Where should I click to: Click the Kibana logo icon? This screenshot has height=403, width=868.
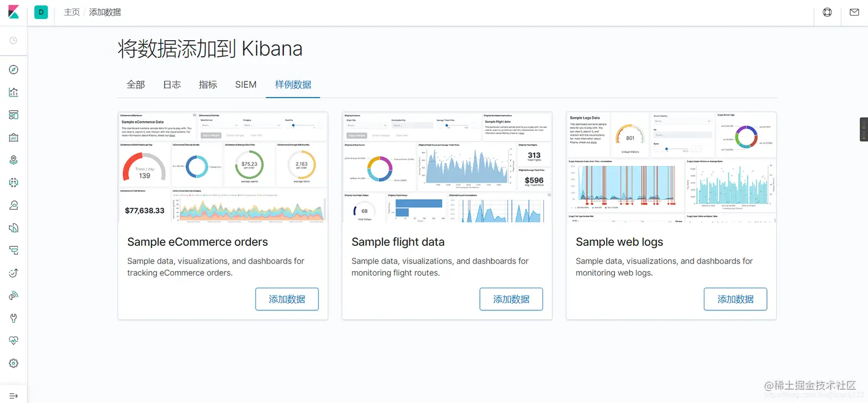(13, 12)
